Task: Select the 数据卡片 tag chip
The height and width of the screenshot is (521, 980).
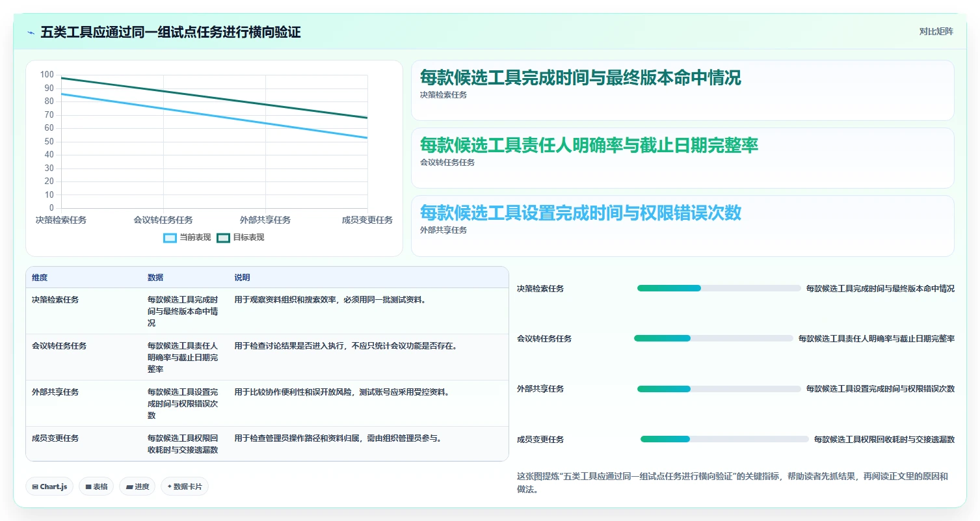Action: [185, 487]
